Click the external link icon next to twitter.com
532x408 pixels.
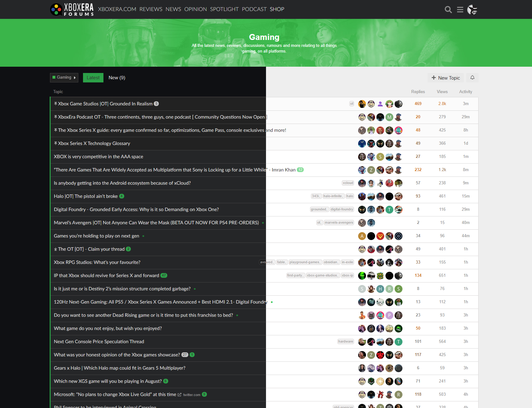tap(180, 395)
